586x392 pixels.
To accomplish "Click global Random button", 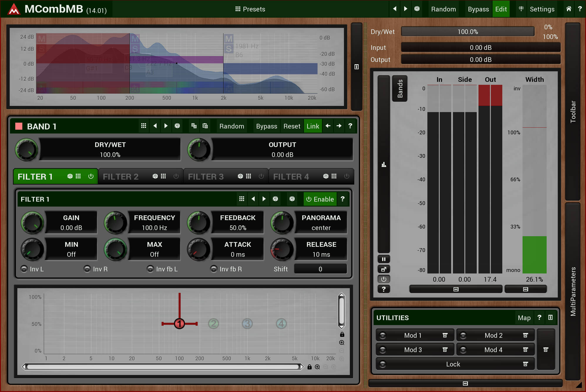I will coord(444,9).
